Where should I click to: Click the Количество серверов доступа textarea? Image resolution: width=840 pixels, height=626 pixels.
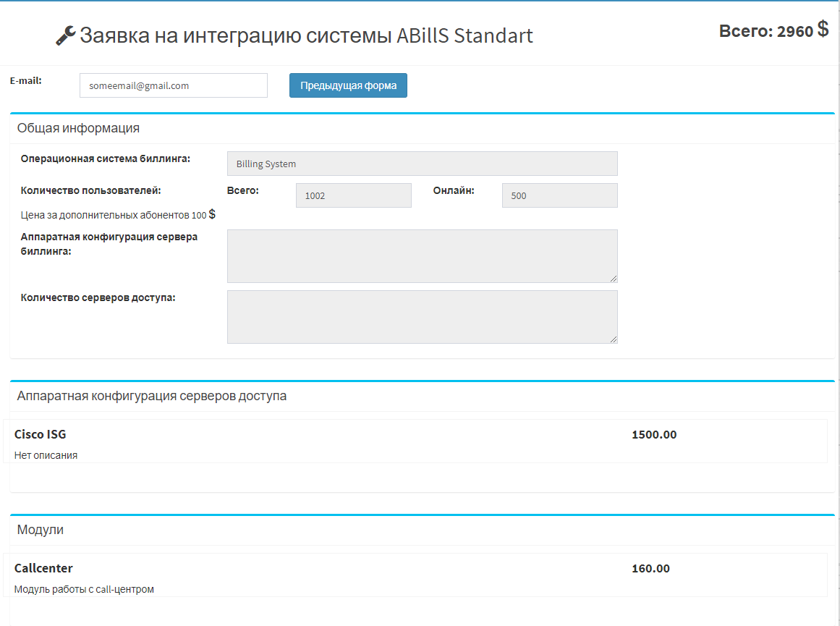(422, 317)
